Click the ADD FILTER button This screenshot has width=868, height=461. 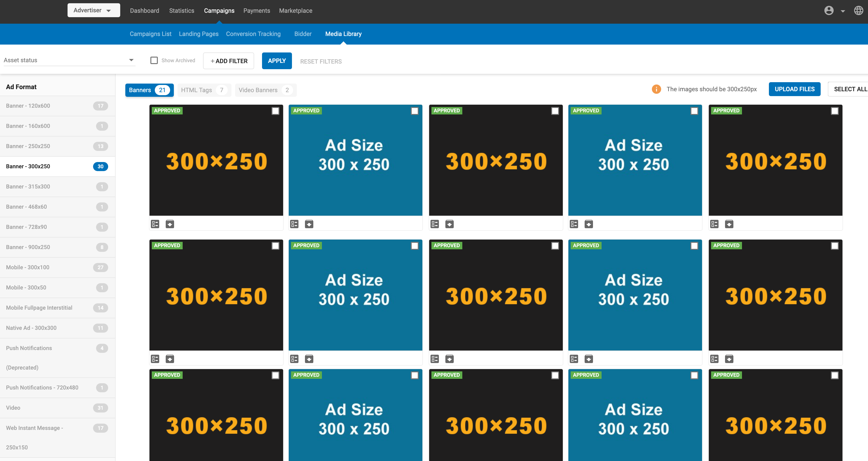[x=228, y=61]
